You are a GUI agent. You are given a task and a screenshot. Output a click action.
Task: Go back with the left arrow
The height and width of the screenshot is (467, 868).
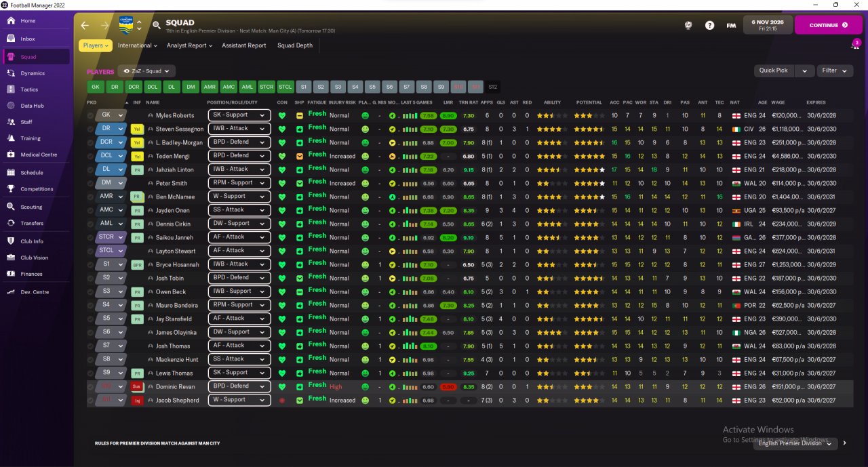(x=85, y=26)
